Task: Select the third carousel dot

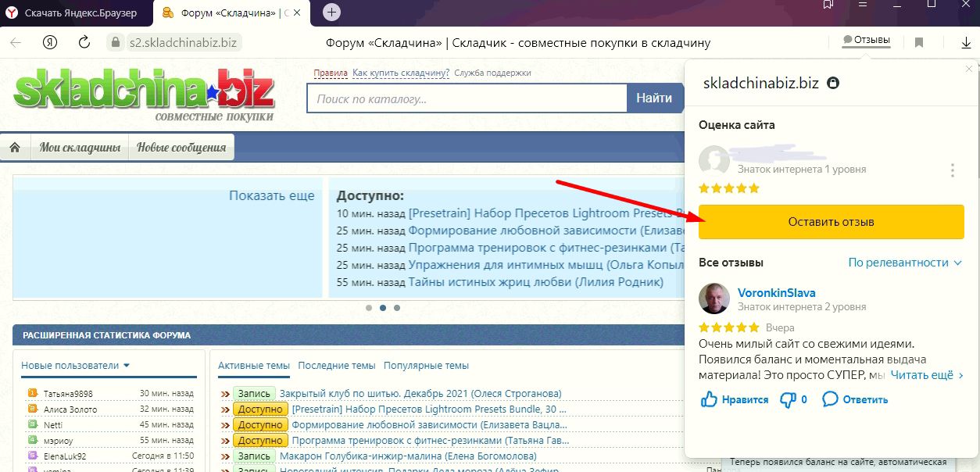Action: pos(397,308)
